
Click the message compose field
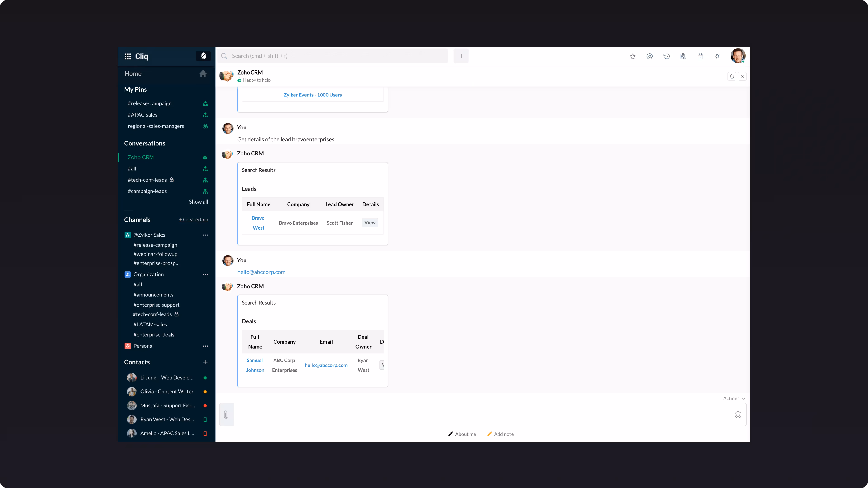point(483,415)
